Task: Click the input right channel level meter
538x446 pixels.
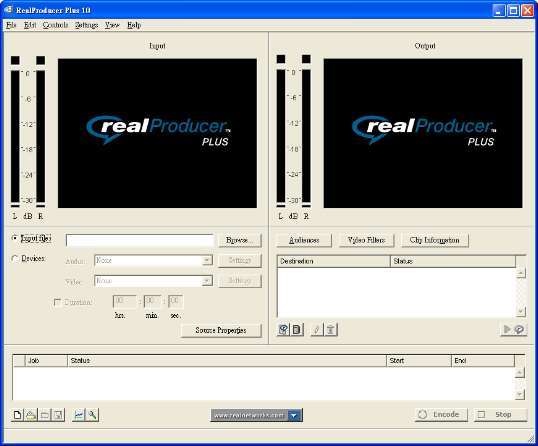Action: (x=40, y=137)
